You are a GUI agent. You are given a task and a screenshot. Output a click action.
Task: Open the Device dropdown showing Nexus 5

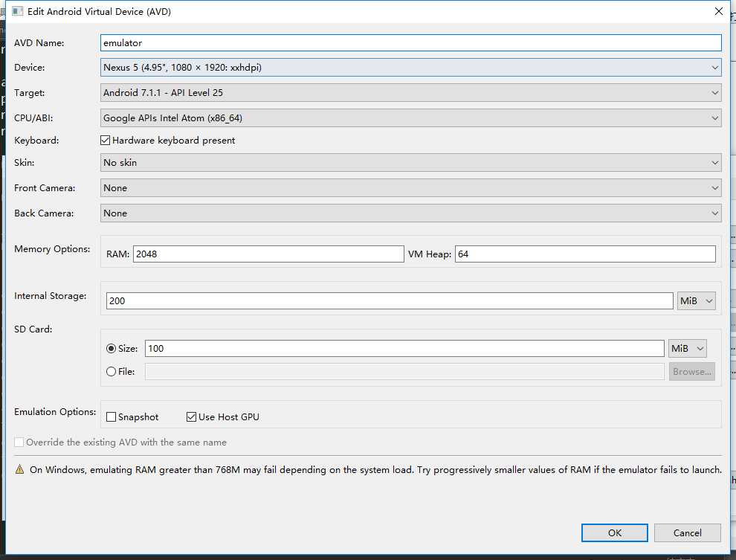pyautogui.click(x=410, y=68)
